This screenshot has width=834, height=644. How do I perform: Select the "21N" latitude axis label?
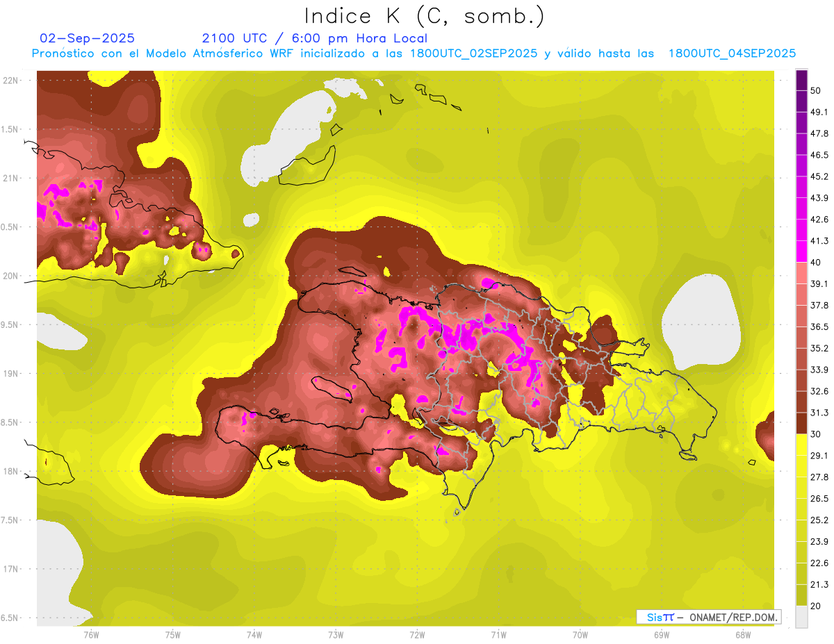click(11, 178)
